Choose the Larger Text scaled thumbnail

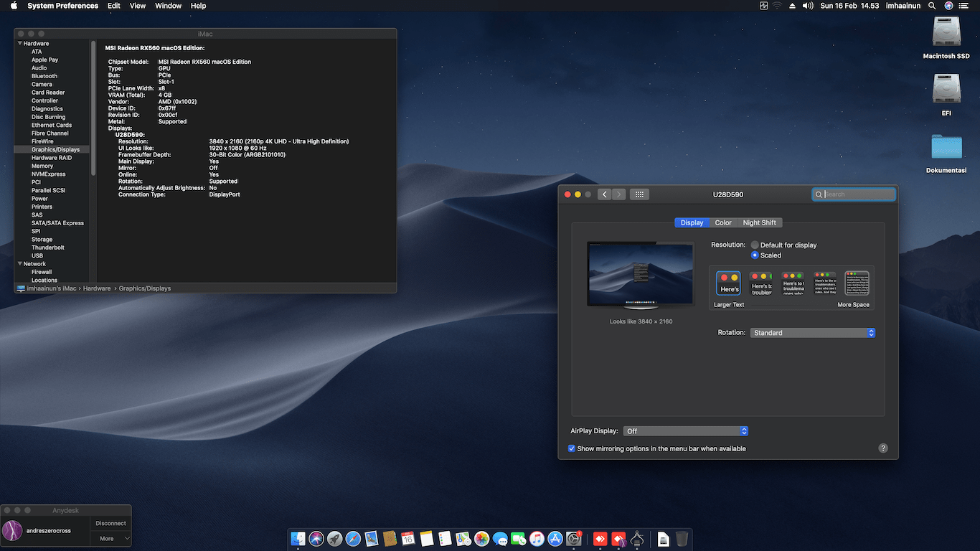pos(728,283)
